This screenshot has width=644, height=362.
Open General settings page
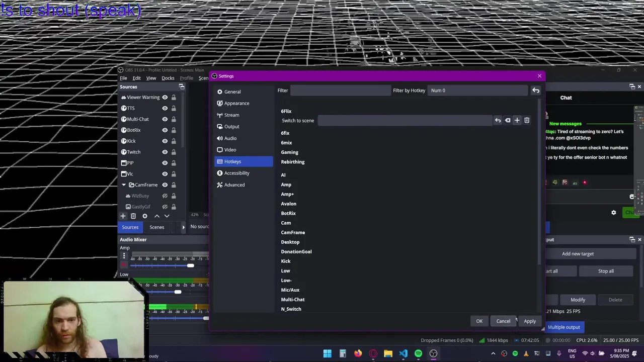click(x=244, y=92)
